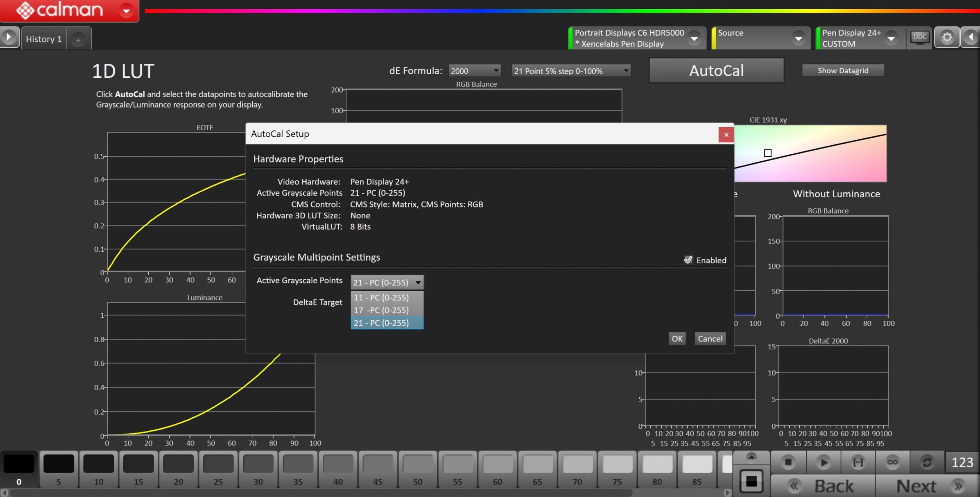Viewport: 980px width, 497px height.
Task: Select the 0 percent black patch
Action: pyautogui.click(x=19, y=470)
